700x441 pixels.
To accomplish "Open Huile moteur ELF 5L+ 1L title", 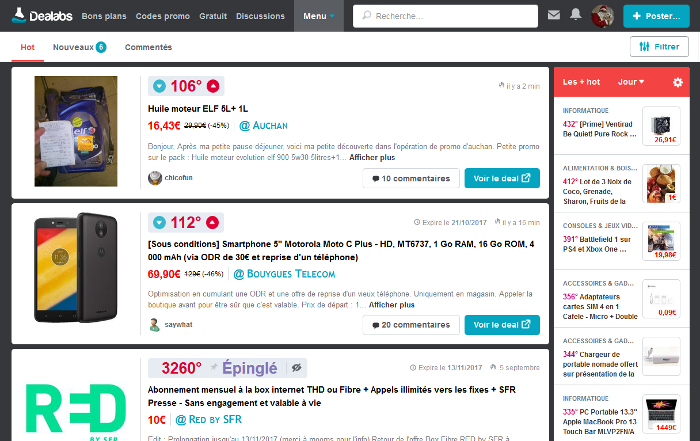I will pos(198,109).
